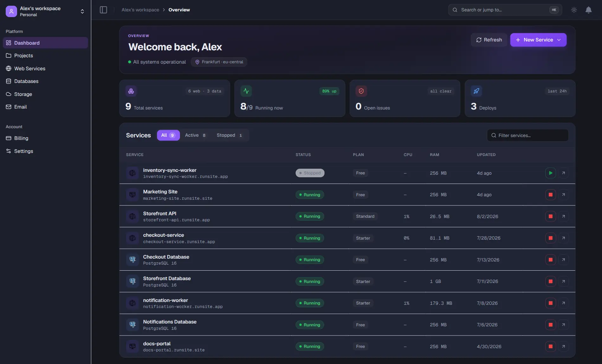Select the All services tab
This screenshot has height=364, width=602.
168,135
